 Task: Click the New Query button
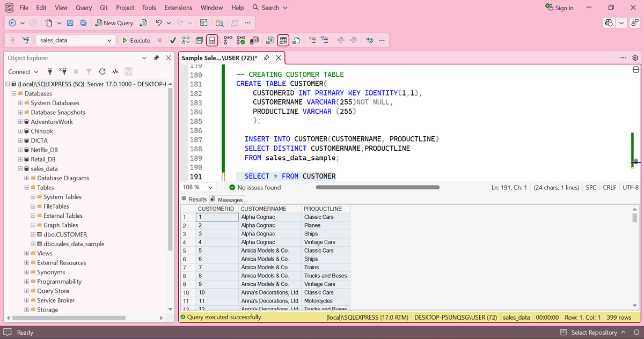pyautogui.click(x=114, y=23)
